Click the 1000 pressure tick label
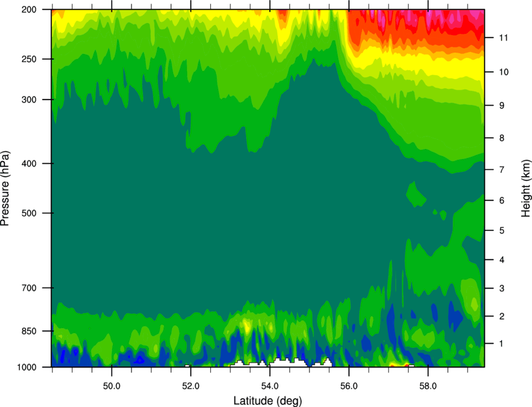 pos(27,368)
